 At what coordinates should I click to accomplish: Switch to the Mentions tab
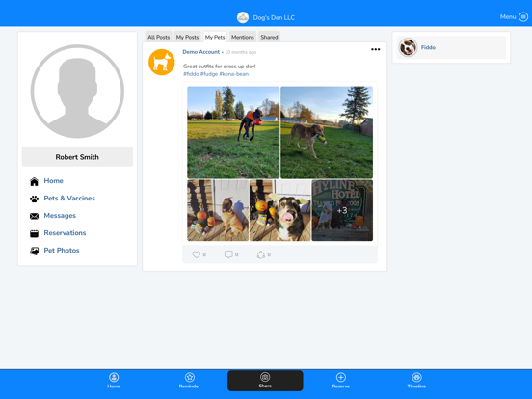click(x=243, y=37)
